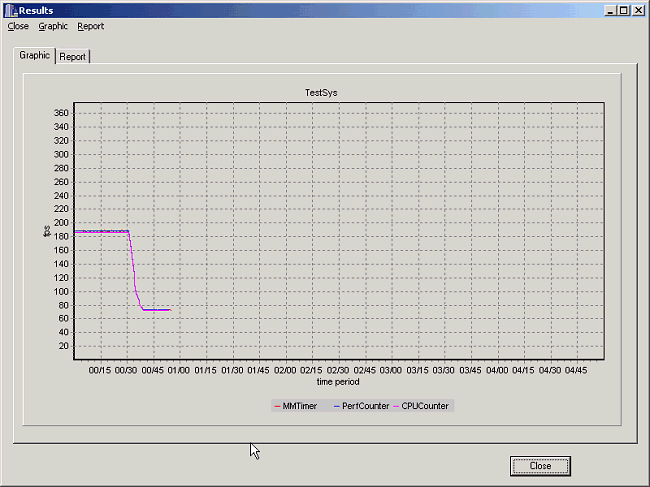Open the Graphic menu
The width and height of the screenshot is (650, 487).
click(x=53, y=26)
